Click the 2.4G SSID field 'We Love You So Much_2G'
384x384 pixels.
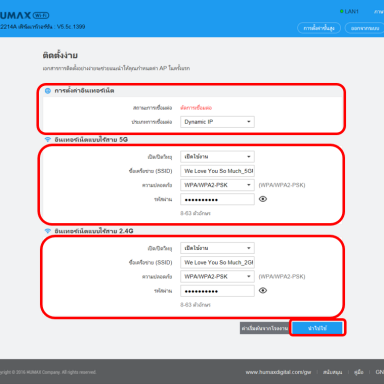217,262
